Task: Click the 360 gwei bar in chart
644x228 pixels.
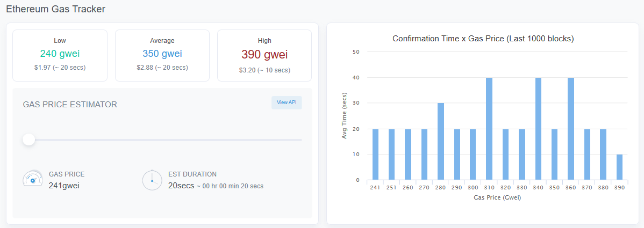Action: point(571,129)
